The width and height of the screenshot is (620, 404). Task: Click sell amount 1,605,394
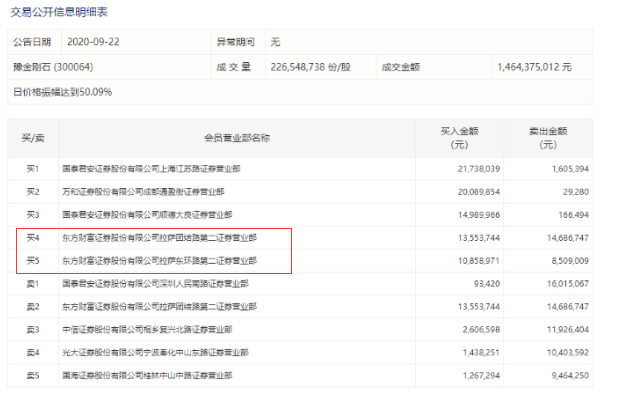570,169
